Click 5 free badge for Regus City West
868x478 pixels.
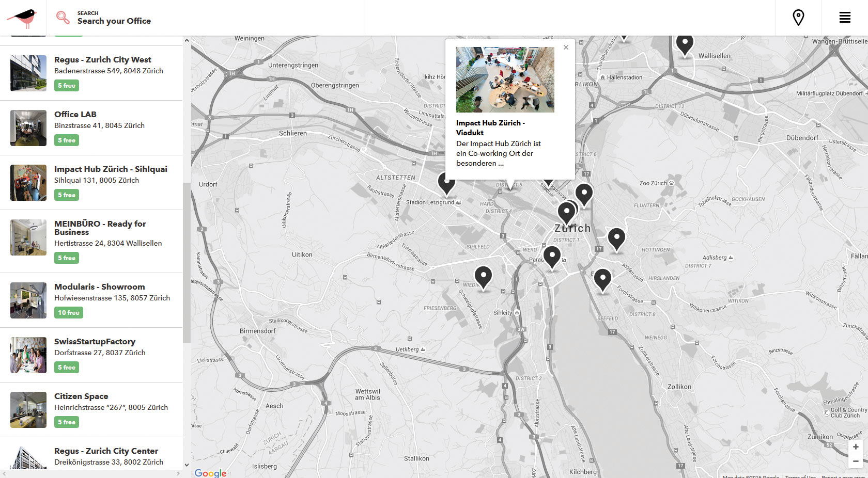click(67, 86)
